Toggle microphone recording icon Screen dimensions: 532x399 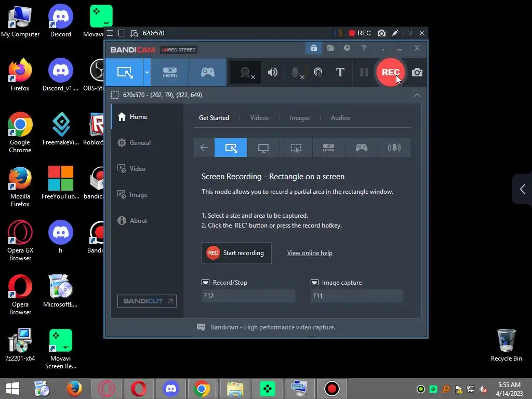[296, 72]
